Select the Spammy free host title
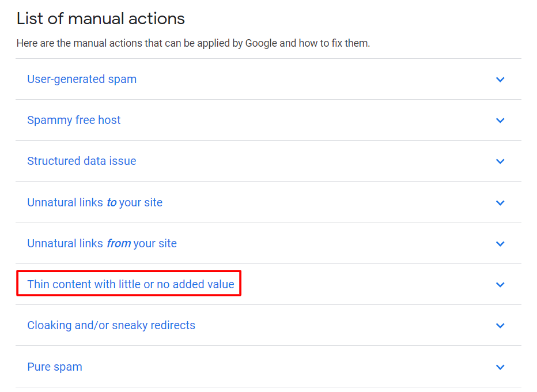Viewport: 537px width, 392px height. (74, 120)
